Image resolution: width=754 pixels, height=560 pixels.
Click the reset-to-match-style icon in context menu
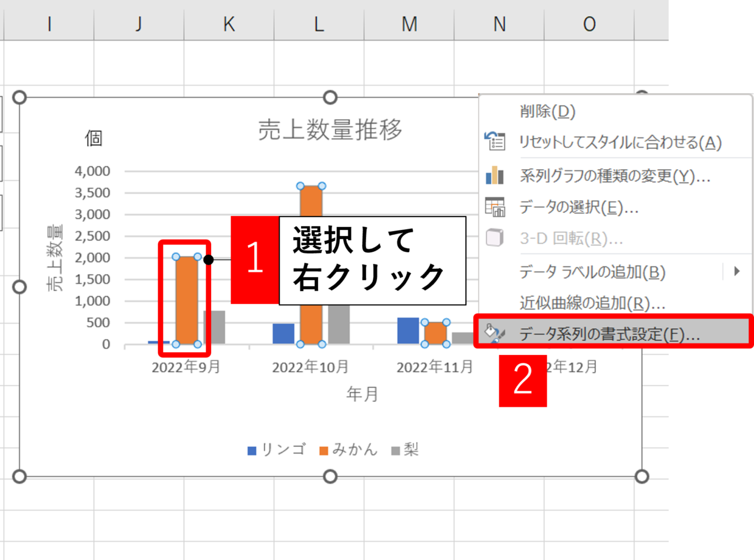click(x=495, y=141)
